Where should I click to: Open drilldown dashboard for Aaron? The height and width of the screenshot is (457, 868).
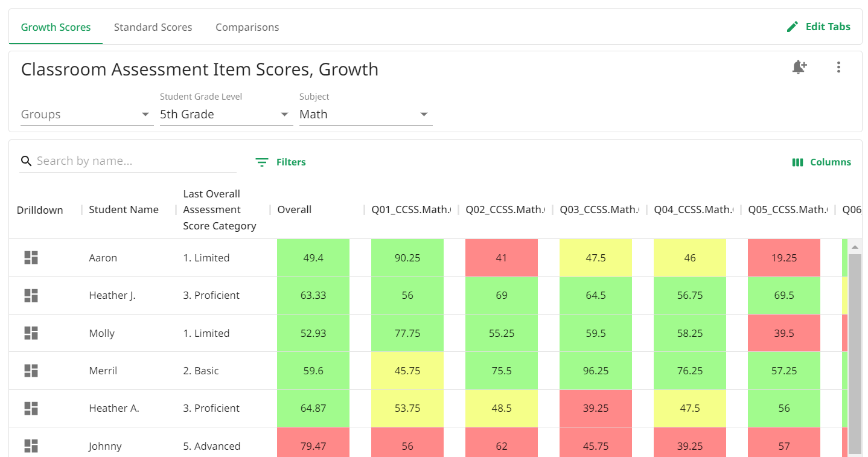tap(31, 258)
